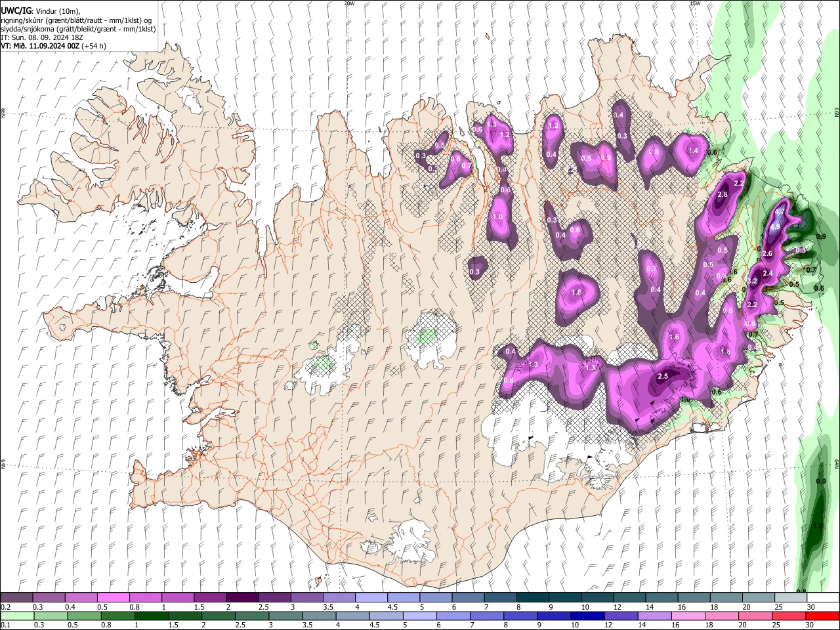Image resolution: width=840 pixels, height=630 pixels.
Task: Select upper legend swatch labeled 9
Action: [x=564, y=598]
